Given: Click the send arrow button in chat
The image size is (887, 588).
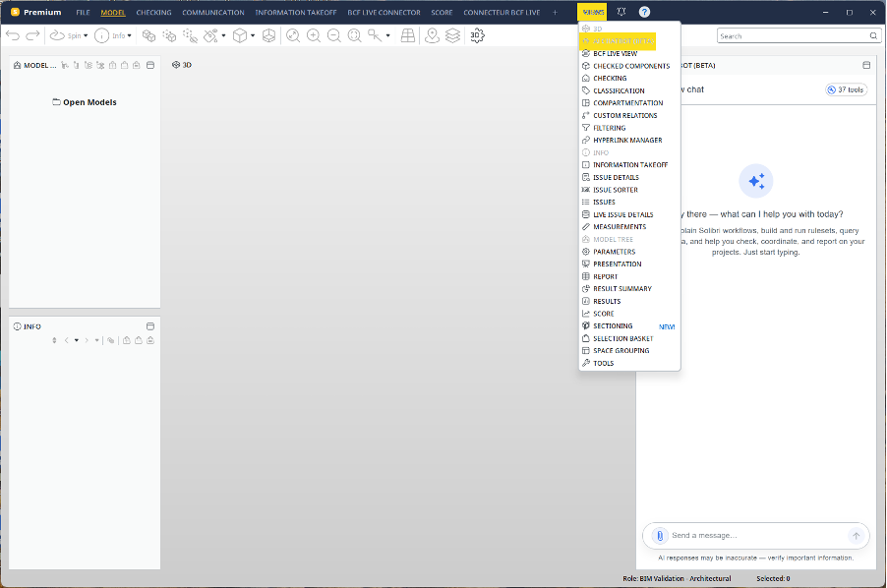Looking at the screenshot, I should (856, 536).
